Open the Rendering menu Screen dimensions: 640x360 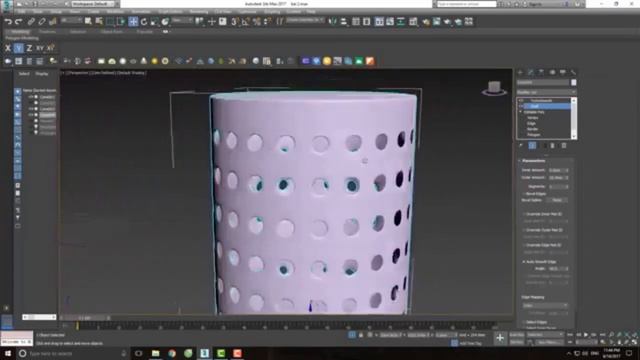coord(199,12)
